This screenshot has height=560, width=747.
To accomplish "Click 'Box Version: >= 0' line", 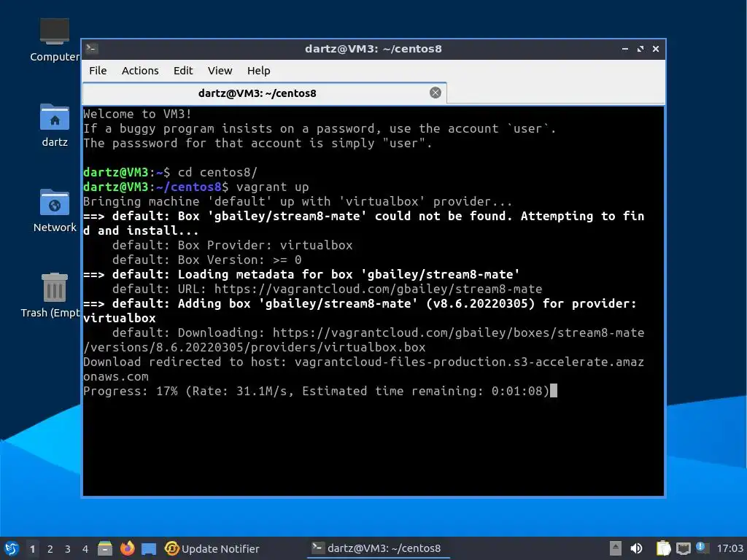I will [x=206, y=260].
